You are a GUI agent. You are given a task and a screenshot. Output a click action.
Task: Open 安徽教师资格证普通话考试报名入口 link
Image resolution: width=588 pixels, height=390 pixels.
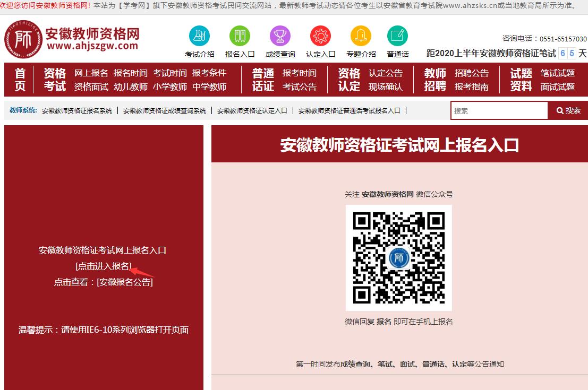tap(350, 110)
